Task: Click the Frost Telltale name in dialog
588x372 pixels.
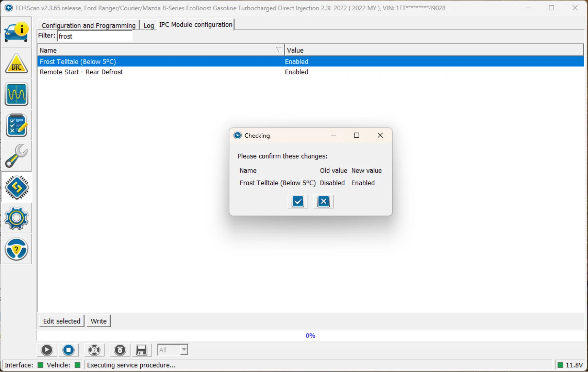Action: tap(278, 183)
